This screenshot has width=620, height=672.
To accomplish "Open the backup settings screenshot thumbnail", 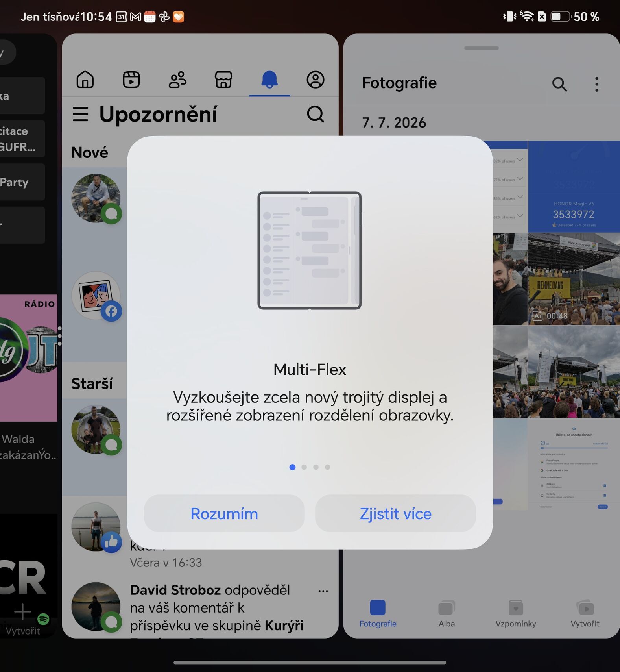I will pos(574,465).
